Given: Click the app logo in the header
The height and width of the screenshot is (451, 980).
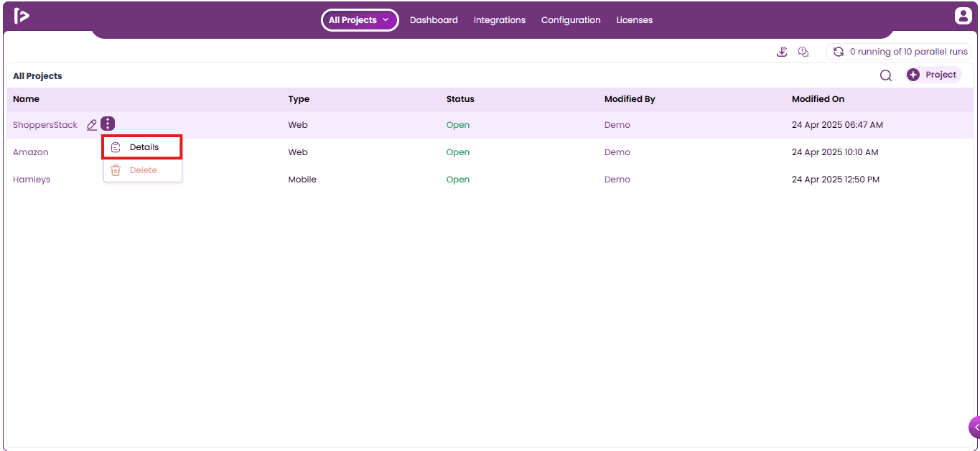Looking at the screenshot, I should pos(22,16).
